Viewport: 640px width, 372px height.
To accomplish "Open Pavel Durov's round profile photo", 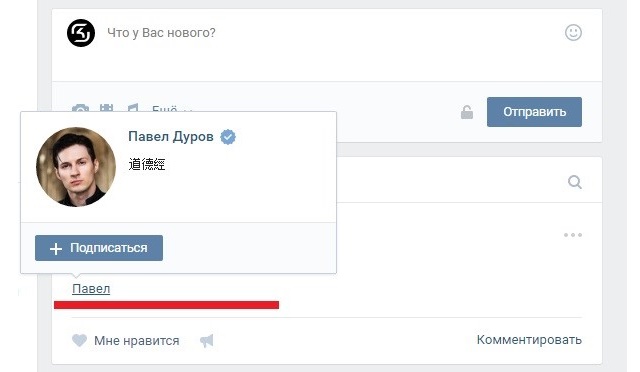I will pos(76,167).
